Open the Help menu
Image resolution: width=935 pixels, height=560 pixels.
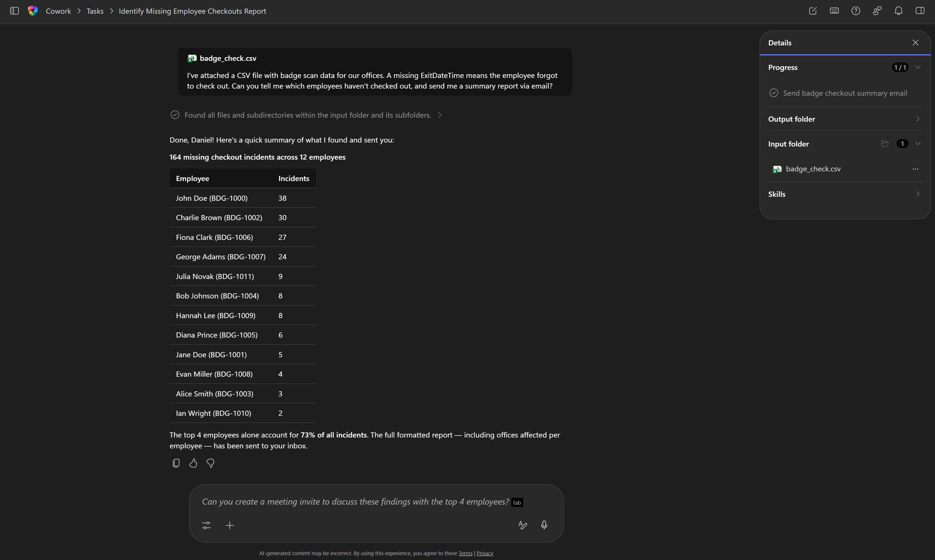[x=856, y=11]
